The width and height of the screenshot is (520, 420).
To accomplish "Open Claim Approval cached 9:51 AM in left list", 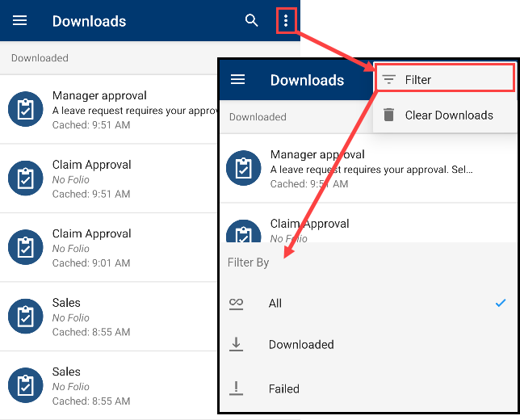I will point(109,178).
